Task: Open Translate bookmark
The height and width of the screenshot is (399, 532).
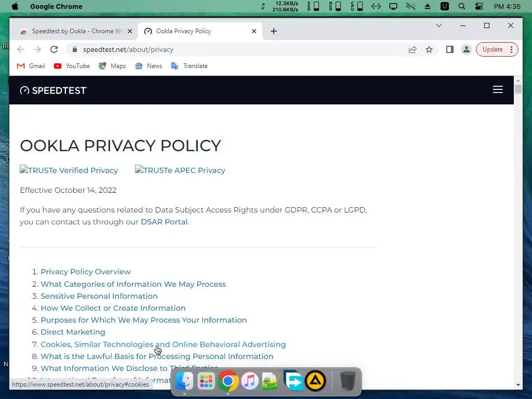Action: pos(189,66)
